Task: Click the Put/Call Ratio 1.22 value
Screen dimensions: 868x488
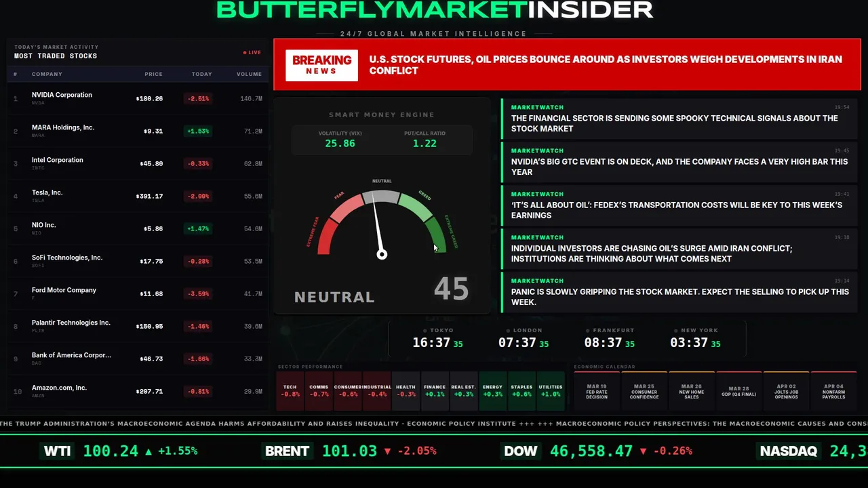Action: pyautogui.click(x=425, y=144)
